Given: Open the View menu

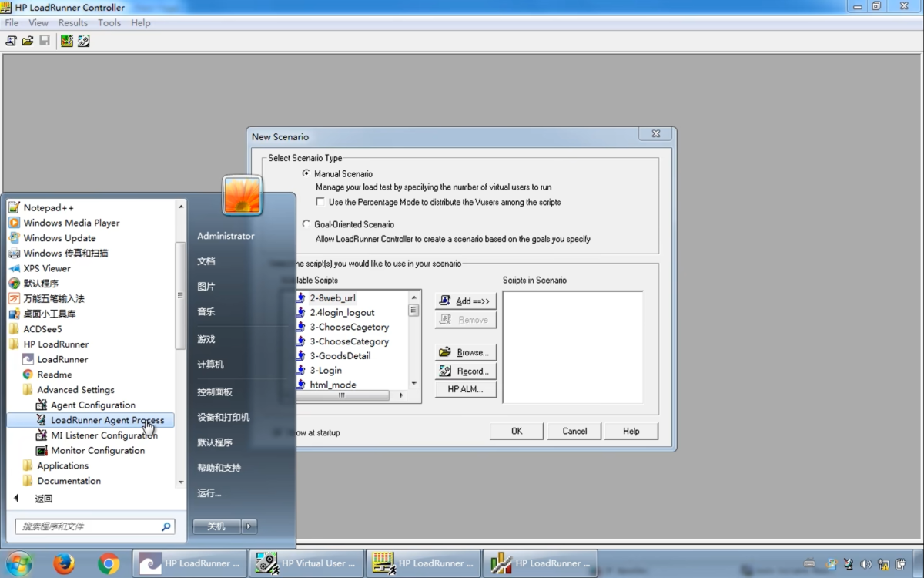Looking at the screenshot, I should (x=38, y=22).
